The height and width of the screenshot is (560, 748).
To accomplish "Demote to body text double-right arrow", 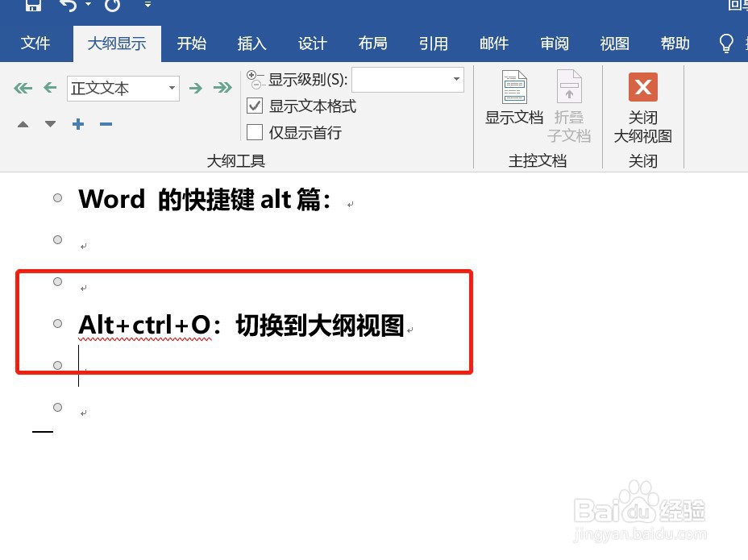I will pos(222,88).
